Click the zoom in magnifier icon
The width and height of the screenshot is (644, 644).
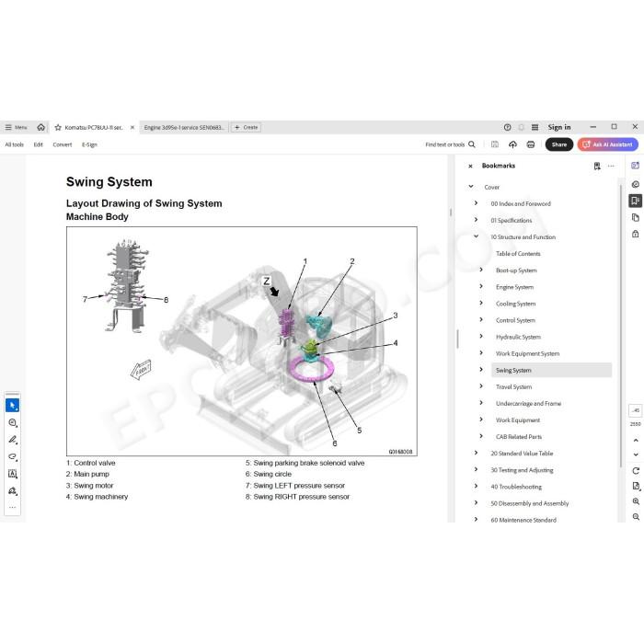pos(636,501)
